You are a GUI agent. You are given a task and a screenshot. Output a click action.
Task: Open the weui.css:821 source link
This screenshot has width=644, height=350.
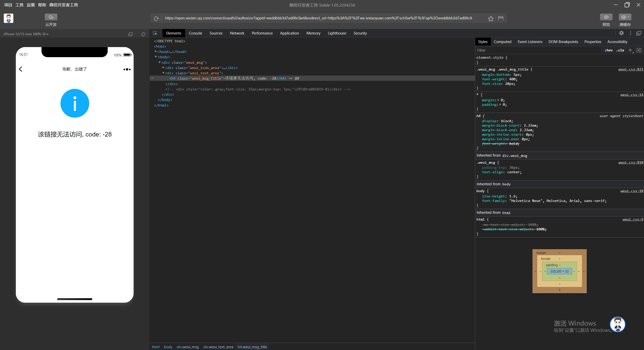point(630,69)
